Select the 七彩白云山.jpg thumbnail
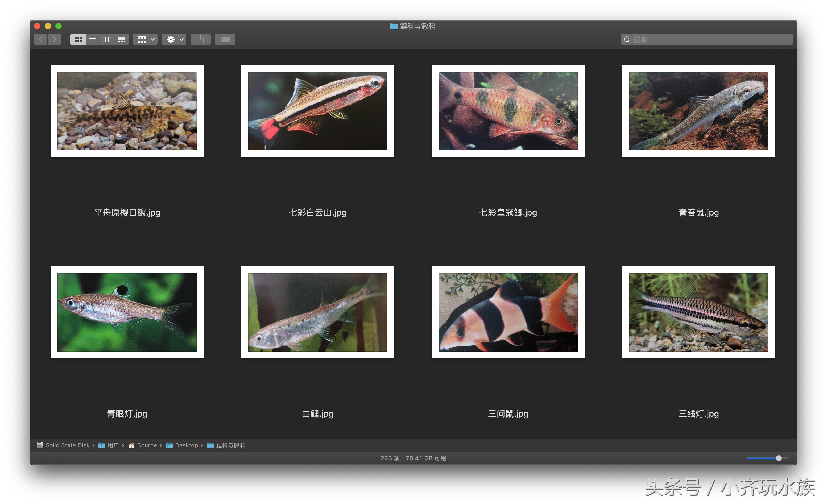Viewport: 827px width, 504px height. (x=317, y=111)
